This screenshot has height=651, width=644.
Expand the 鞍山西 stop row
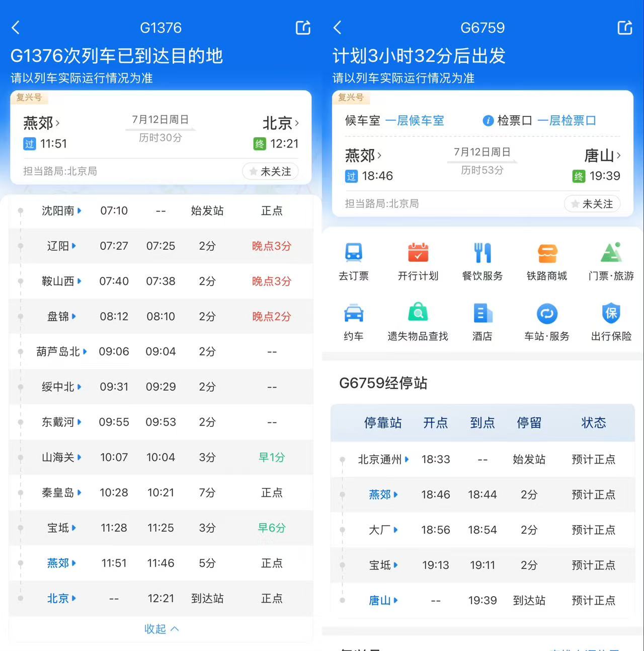click(x=161, y=281)
